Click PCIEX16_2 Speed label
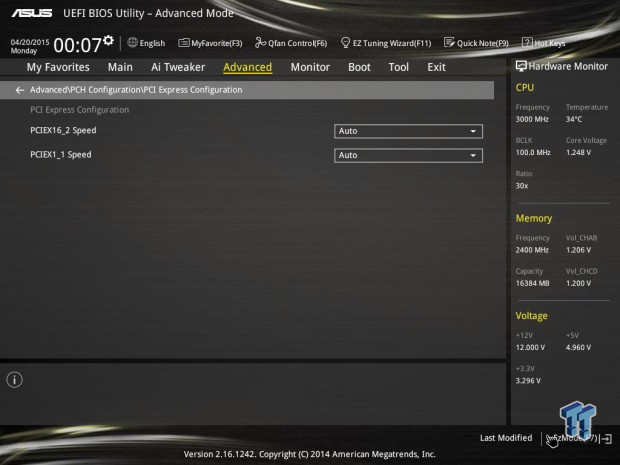The image size is (620, 465). 63,130
